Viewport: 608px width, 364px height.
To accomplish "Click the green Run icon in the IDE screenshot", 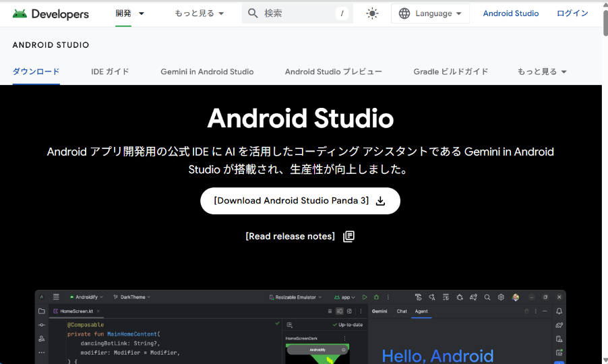I will point(365,297).
